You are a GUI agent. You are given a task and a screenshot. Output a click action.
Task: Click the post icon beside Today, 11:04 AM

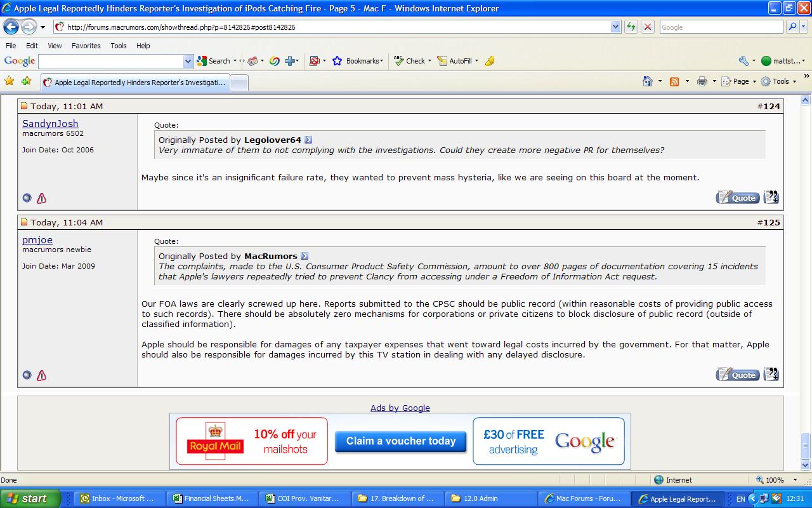pyautogui.click(x=24, y=222)
